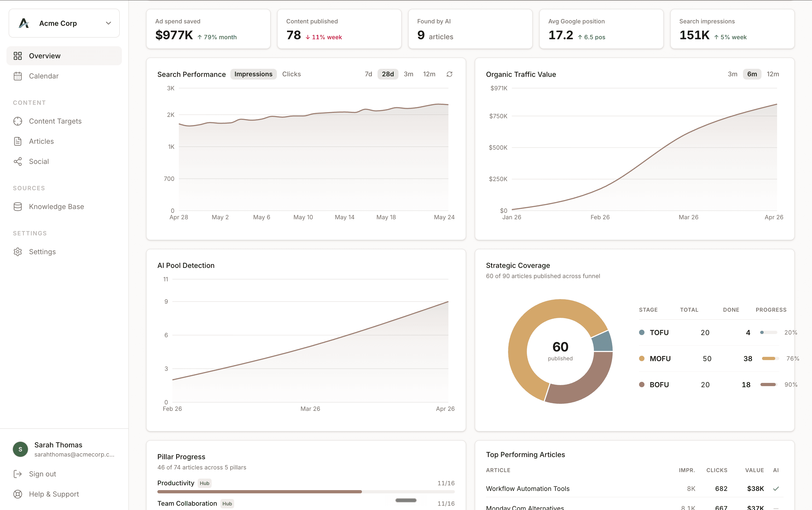Viewport: 812px width, 510px height.
Task: Open Knowledge Base
Action: [x=64, y=206]
